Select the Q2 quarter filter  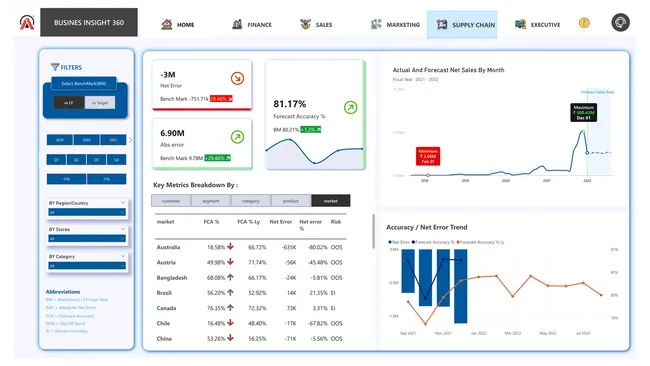[x=76, y=160]
